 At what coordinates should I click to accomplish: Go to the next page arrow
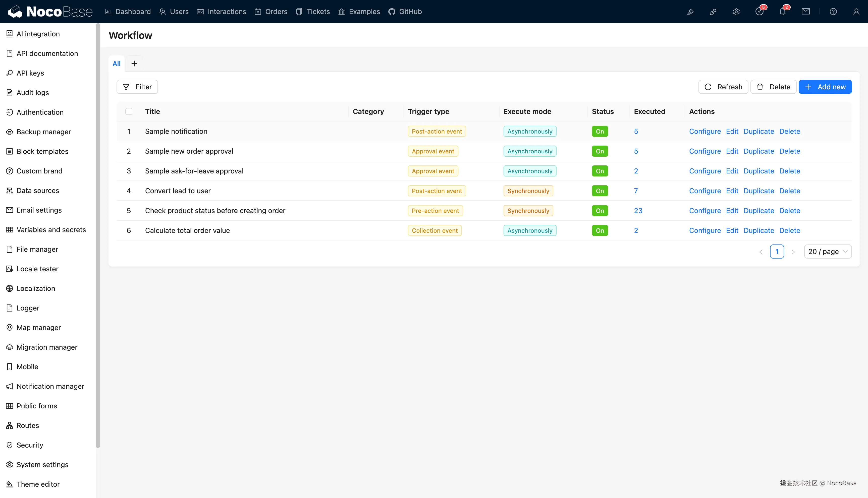click(793, 252)
